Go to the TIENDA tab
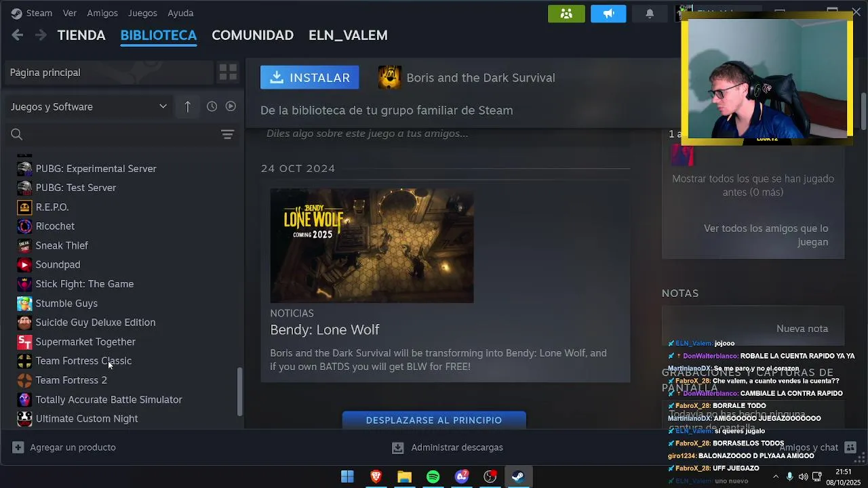This screenshot has height=488, width=868. pos(81,35)
